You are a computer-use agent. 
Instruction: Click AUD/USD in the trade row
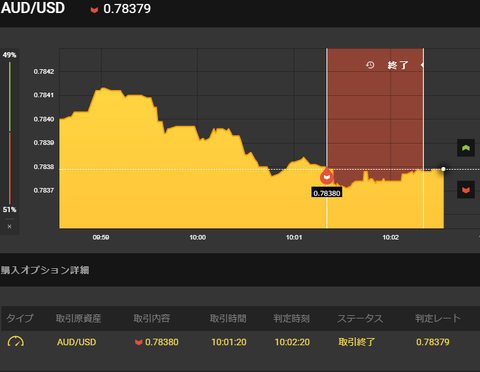pyautogui.click(x=76, y=342)
